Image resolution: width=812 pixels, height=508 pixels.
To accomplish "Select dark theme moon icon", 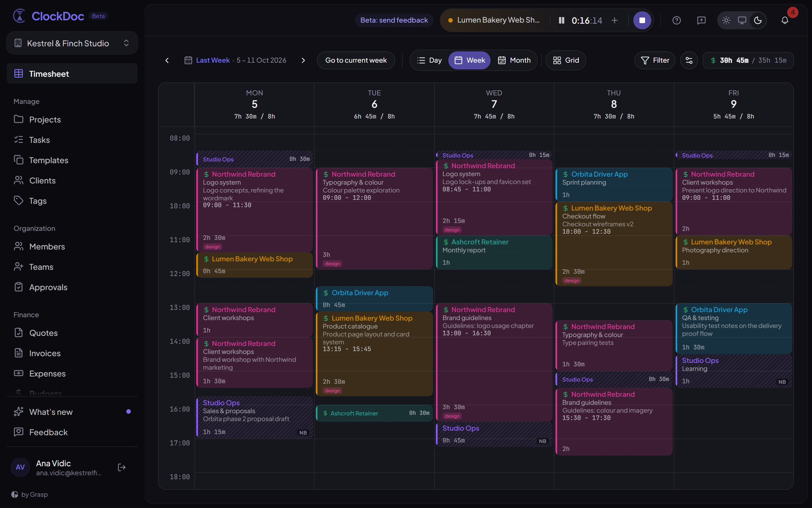I will [x=758, y=20].
